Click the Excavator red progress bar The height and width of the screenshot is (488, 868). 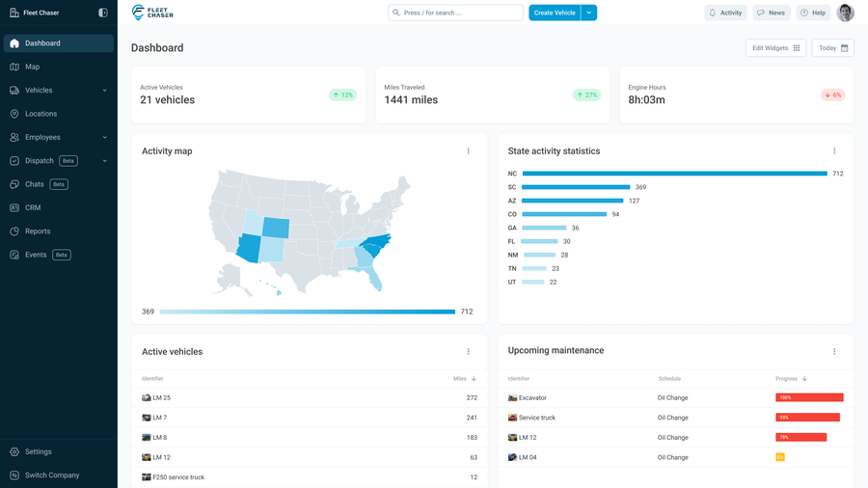809,397
